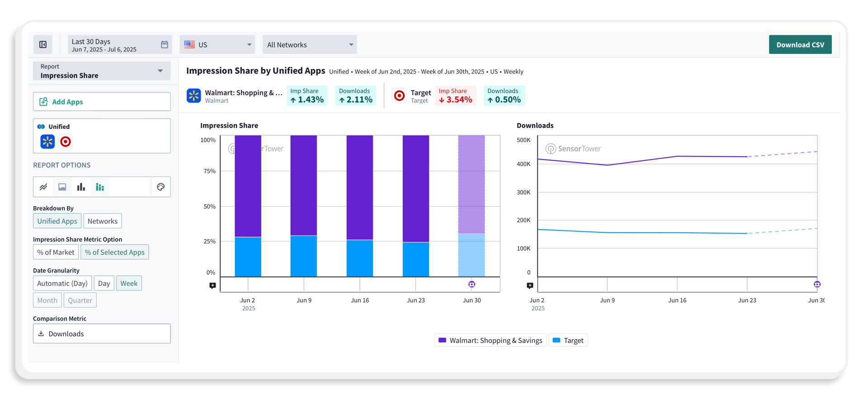Click the US flag icon
The width and height of the screenshot is (868, 394).
tap(189, 44)
